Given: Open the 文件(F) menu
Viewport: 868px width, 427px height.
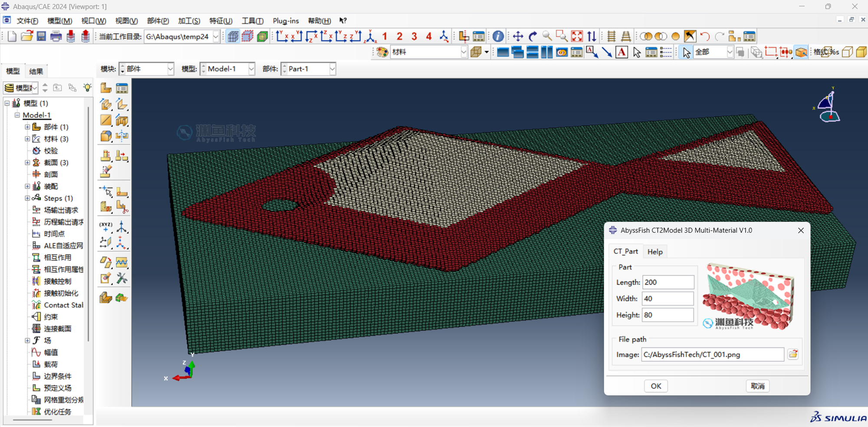Looking at the screenshot, I should point(27,21).
